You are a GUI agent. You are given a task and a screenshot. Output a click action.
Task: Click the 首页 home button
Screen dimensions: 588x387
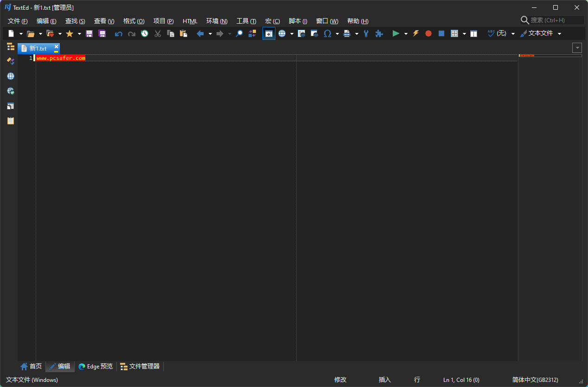[31, 366]
